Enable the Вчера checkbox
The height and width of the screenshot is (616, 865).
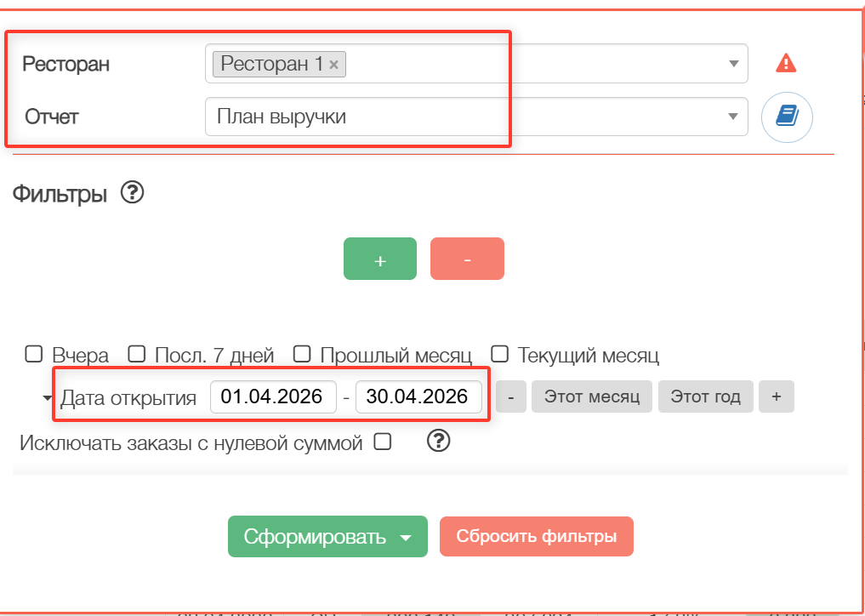[x=34, y=354]
